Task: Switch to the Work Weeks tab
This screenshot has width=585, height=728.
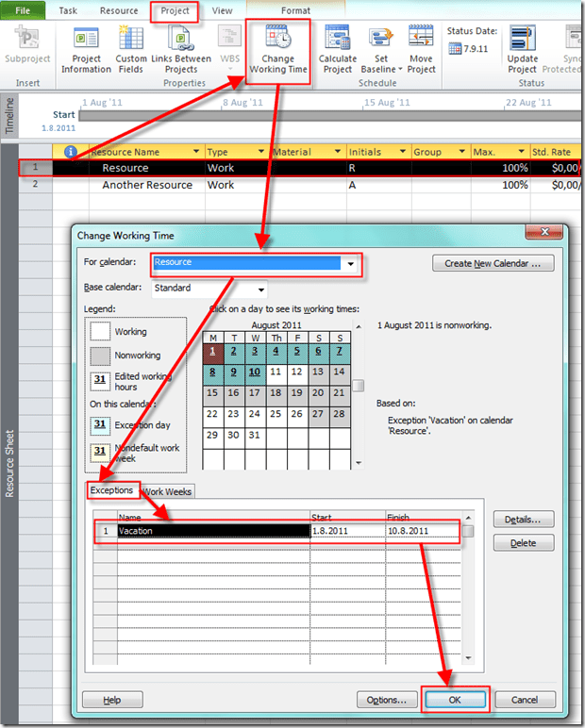Action: tap(167, 491)
